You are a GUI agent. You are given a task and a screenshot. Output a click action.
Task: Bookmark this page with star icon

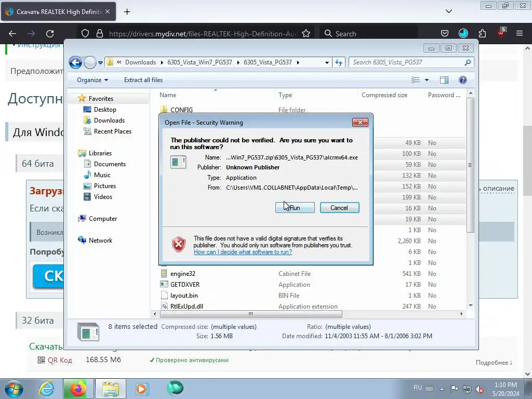[x=305, y=34]
